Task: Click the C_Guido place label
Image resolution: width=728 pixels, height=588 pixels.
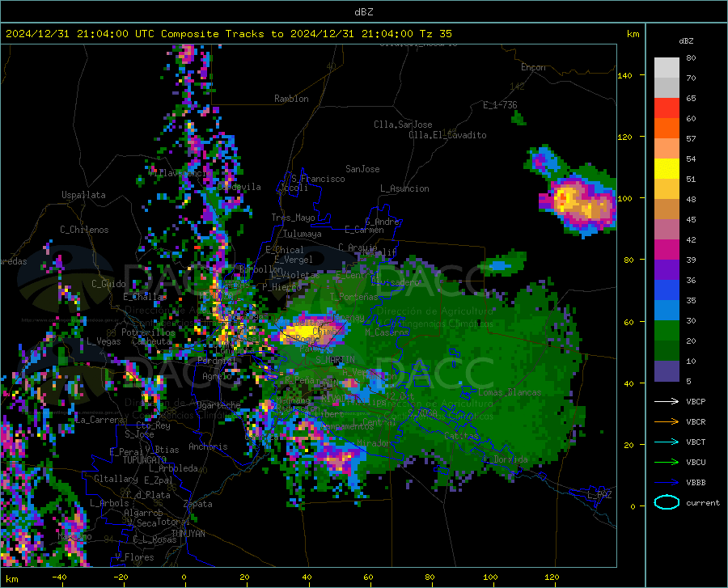Action: coord(108,284)
